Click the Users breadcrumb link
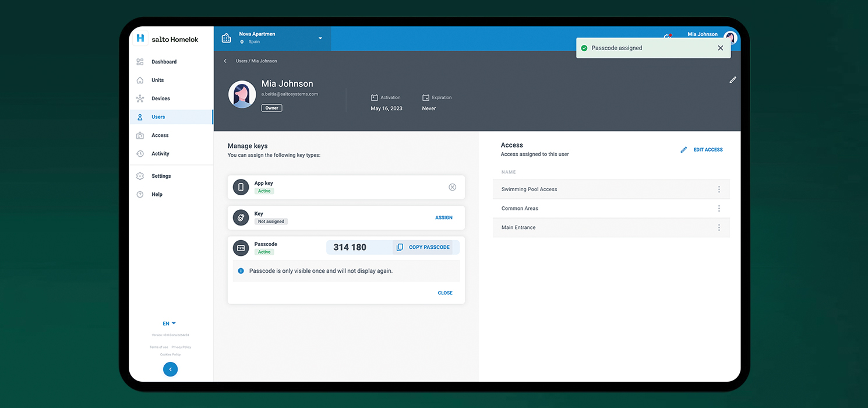This screenshot has height=408, width=868. [x=242, y=61]
